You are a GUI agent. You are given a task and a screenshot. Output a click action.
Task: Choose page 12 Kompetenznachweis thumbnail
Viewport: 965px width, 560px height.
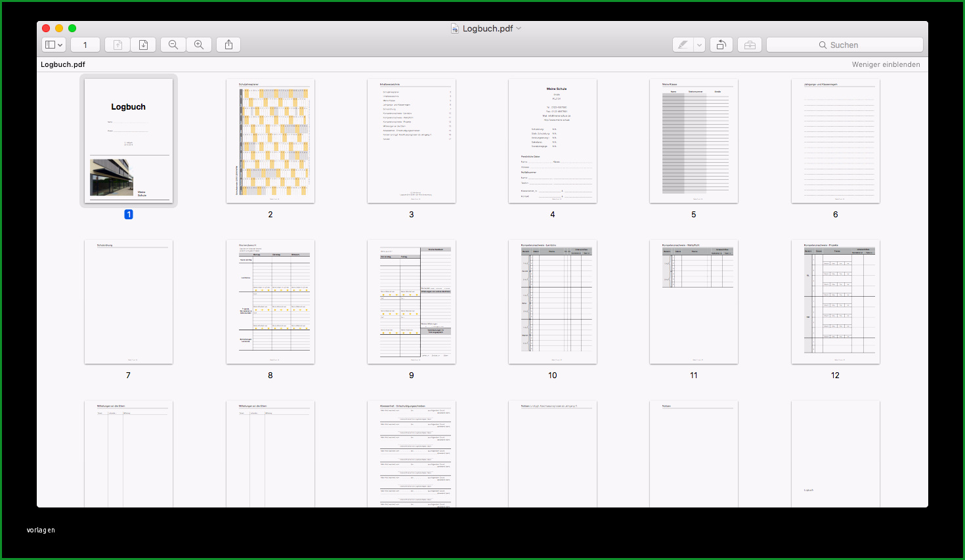pyautogui.click(x=836, y=301)
